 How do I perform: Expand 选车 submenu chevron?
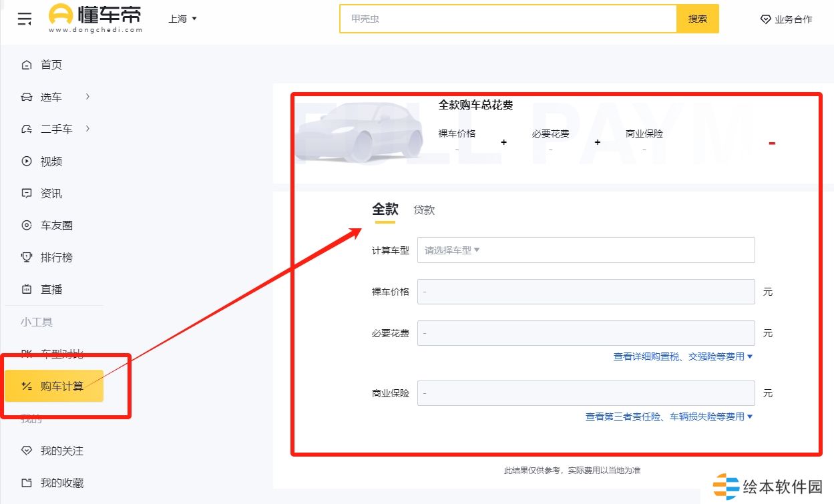tap(87, 97)
